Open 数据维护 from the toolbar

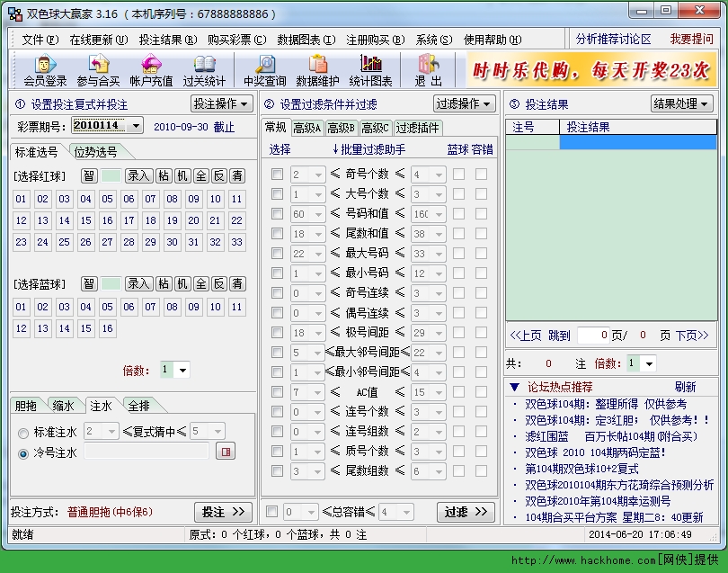click(x=317, y=70)
